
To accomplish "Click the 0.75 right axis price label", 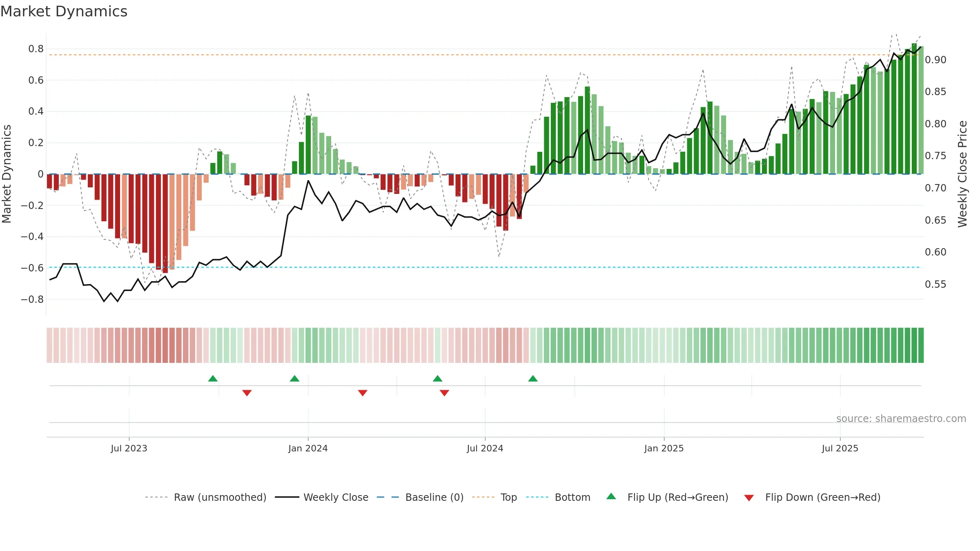I will pyautogui.click(x=935, y=156).
